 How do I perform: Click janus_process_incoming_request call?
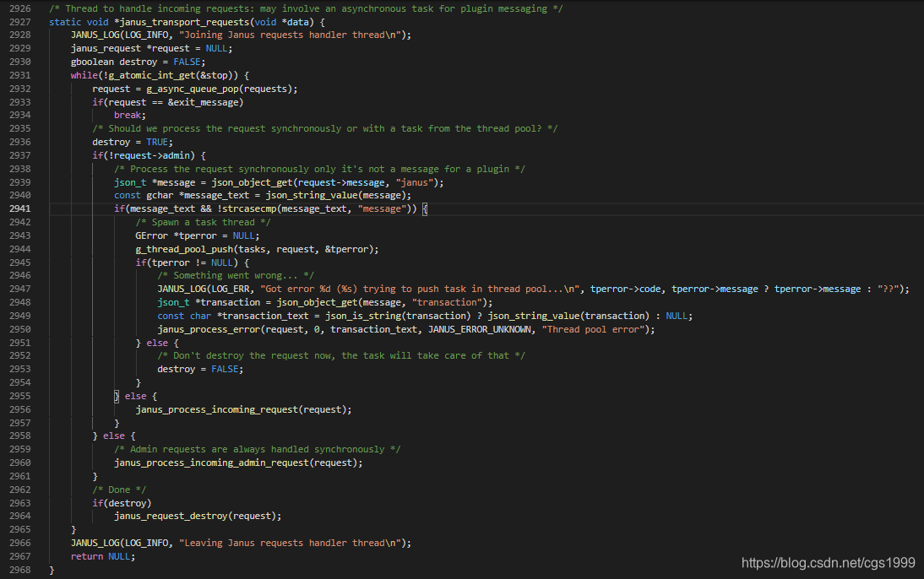243,409
